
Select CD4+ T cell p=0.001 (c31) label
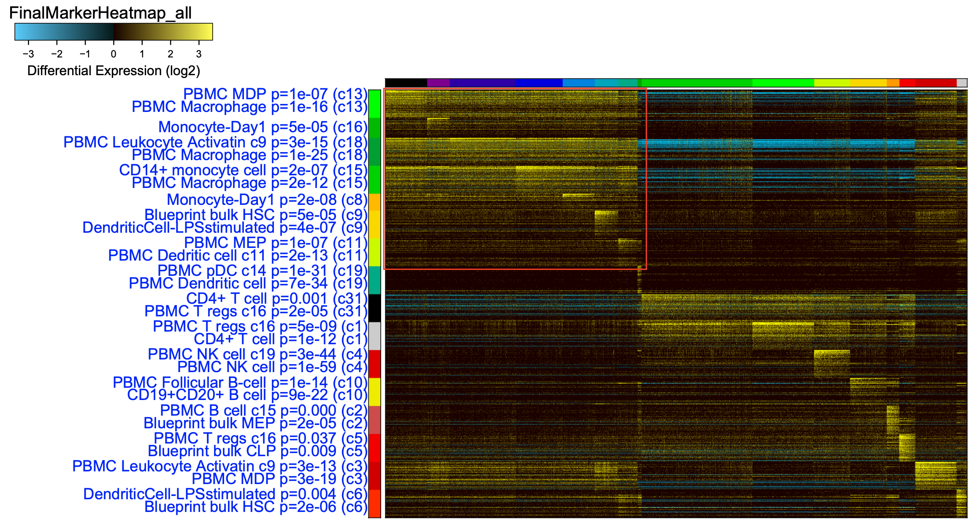point(277,298)
